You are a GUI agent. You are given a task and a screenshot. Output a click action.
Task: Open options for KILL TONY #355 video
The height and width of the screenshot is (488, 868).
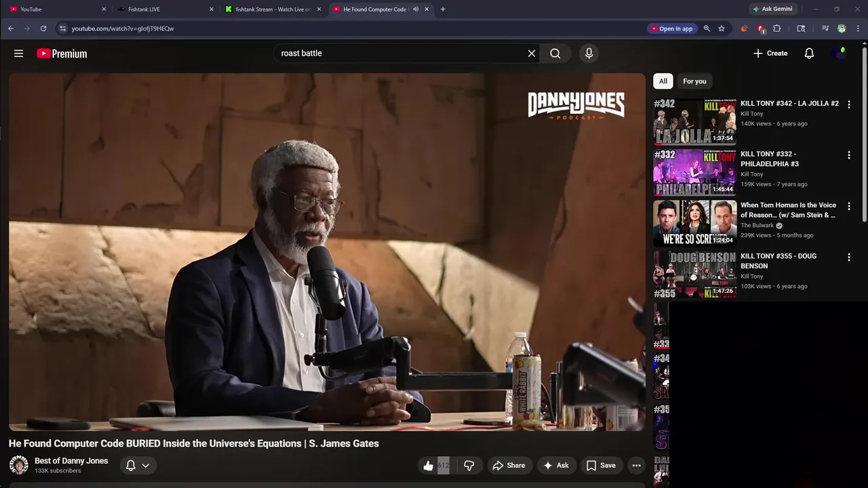[x=848, y=258]
